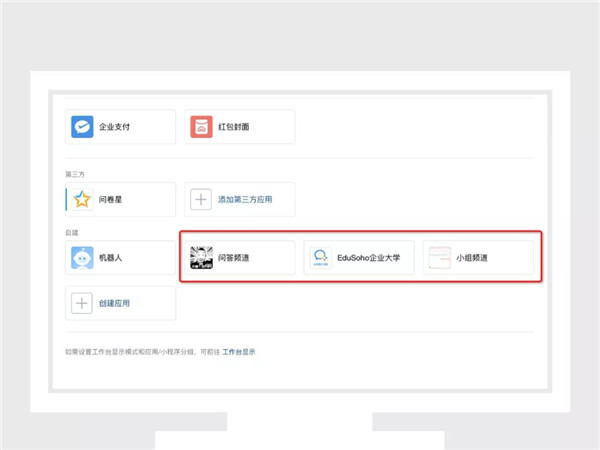Click the EduSoho企业大学 logo icon
This screenshot has height=450, width=600.
(320, 258)
